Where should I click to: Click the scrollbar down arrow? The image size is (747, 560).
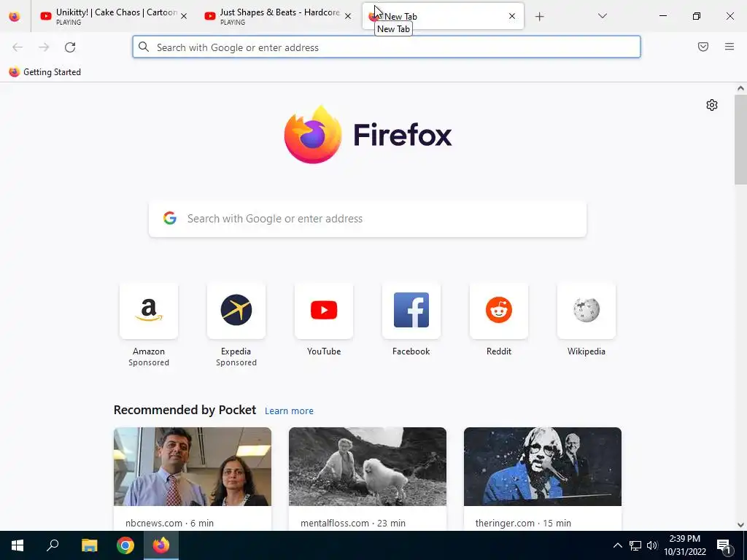[740, 525]
